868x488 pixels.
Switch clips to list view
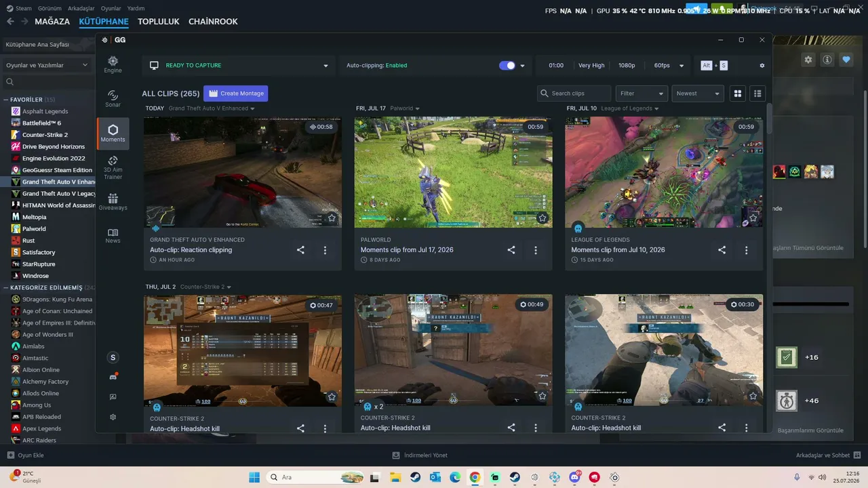(757, 94)
